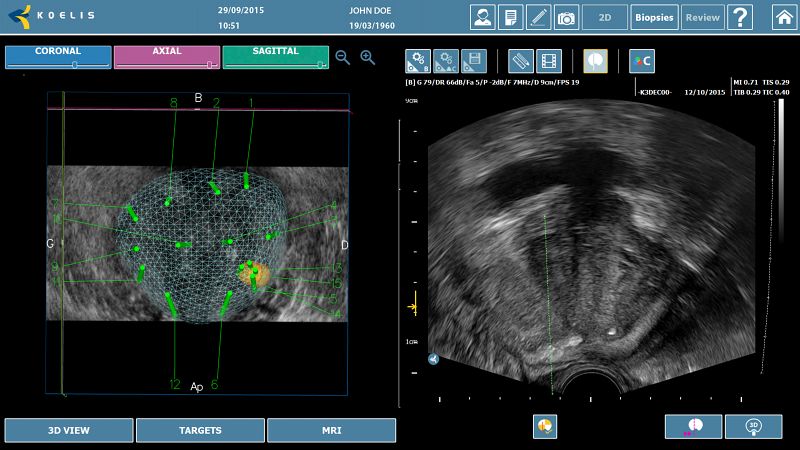800x450 pixels.
Task: Switch to the Biopsies tab
Action: tap(655, 17)
